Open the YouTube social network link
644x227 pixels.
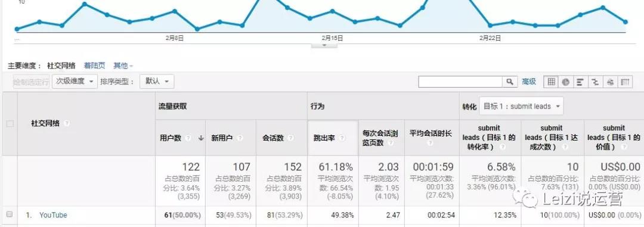(x=53, y=215)
